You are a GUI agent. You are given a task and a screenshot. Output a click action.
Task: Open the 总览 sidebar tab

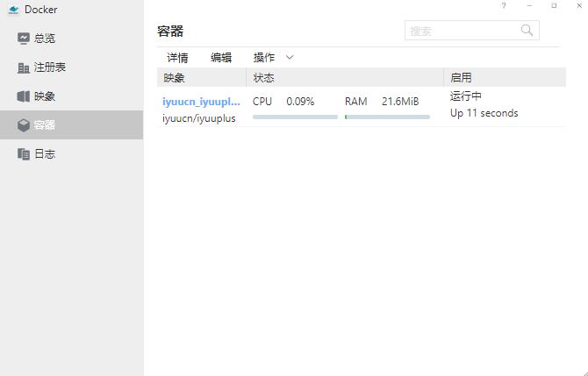(x=72, y=39)
